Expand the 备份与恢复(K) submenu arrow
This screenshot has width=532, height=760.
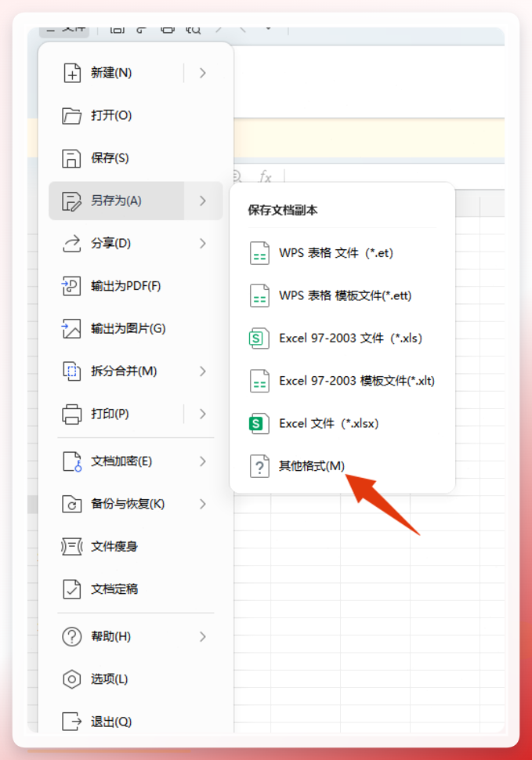(203, 504)
